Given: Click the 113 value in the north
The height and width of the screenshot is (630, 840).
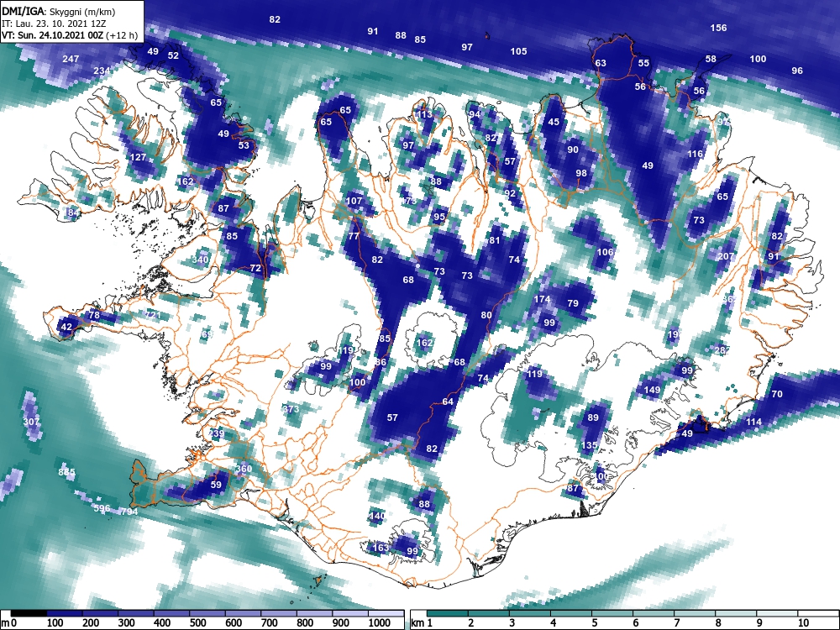Looking at the screenshot, I should pyautogui.click(x=424, y=114).
